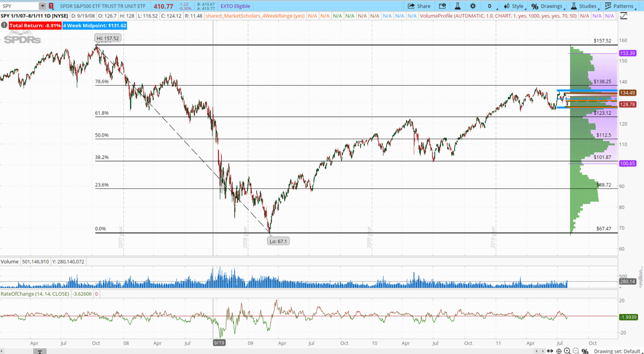
Task: Expand the SPY symbol dropdown arrow
Action: pyautogui.click(x=42, y=6)
